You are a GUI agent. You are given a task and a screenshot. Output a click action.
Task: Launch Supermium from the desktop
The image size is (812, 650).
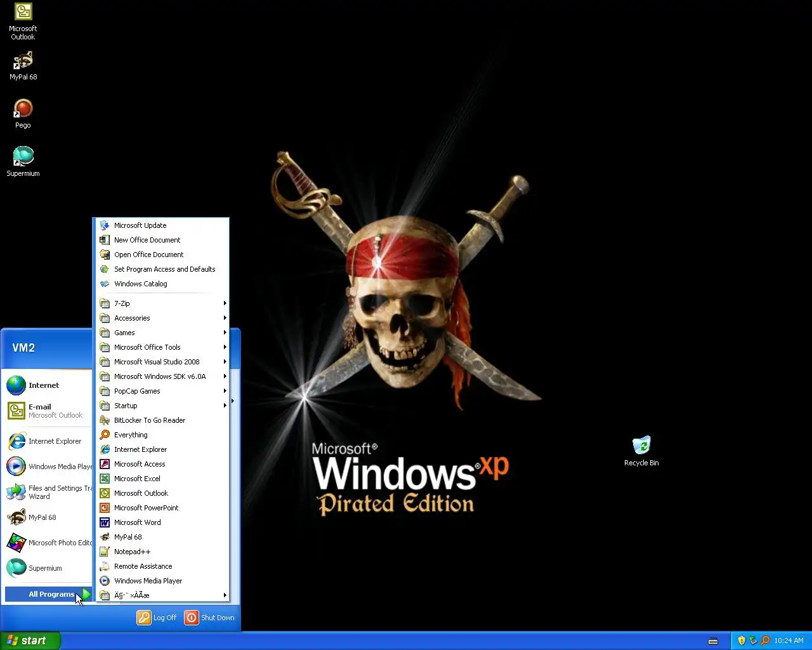(23, 161)
